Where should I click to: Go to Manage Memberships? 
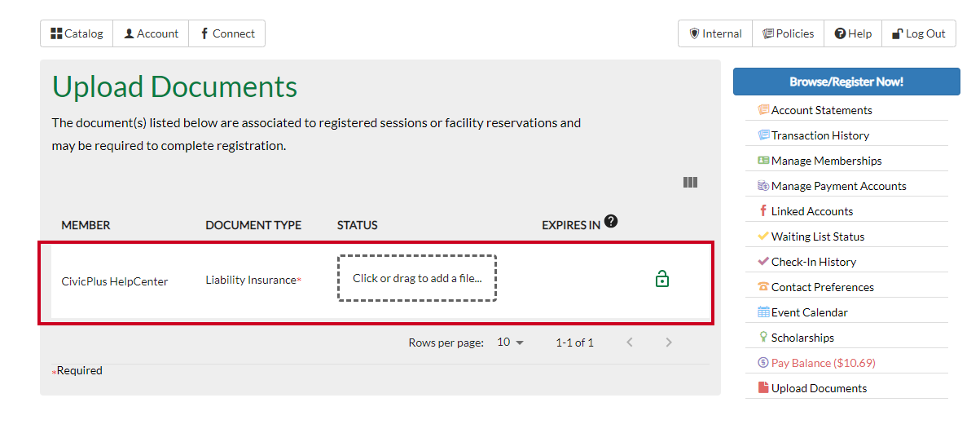pos(820,161)
